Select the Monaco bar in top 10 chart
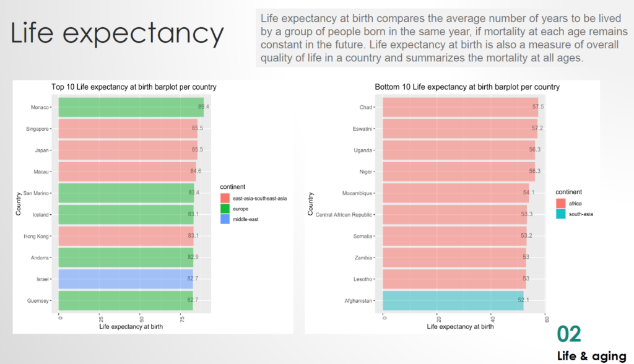 click(x=131, y=107)
